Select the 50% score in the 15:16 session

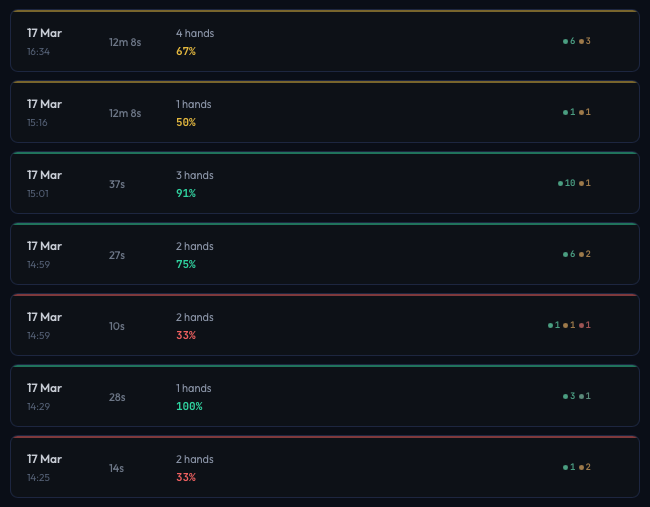pyautogui.click(x=186, y=122)
